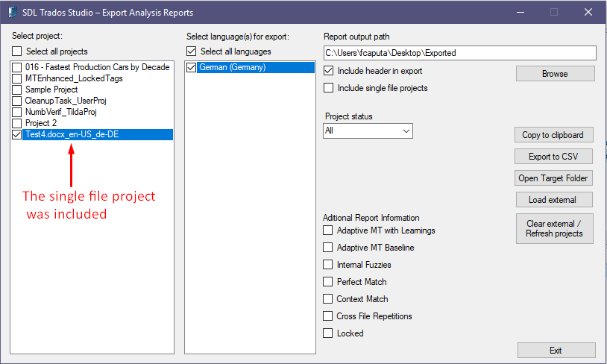
Task: Click the Exit button
Action: point(556,351)
